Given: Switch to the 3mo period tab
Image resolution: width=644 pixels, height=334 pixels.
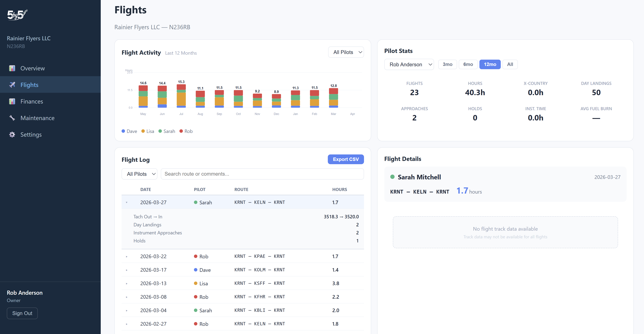Looking at the screenshot, I should (447, 64).
